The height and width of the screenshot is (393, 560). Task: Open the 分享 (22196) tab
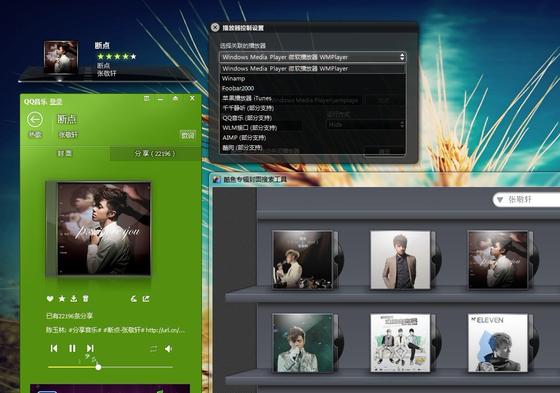(x=155, y=154)
